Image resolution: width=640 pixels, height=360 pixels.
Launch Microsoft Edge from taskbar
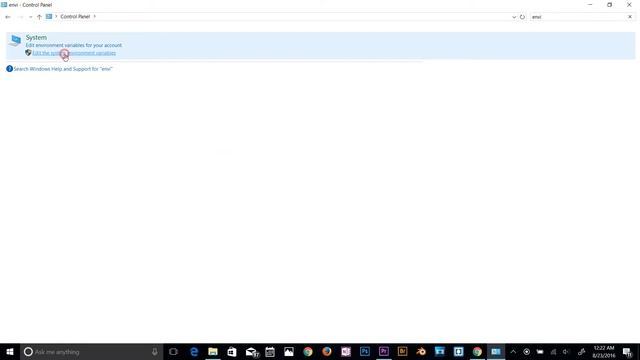coord(194,351)
